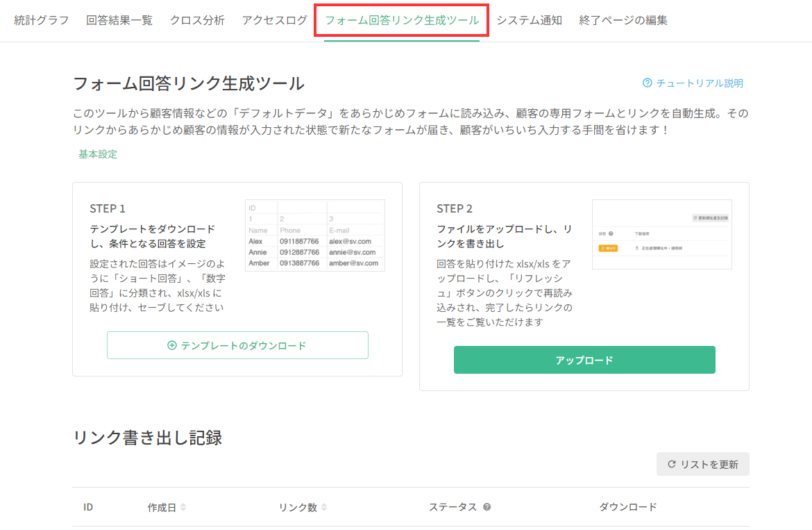
Task: Download the template with テンプレートのダウンロード
Action: [237, 345]
